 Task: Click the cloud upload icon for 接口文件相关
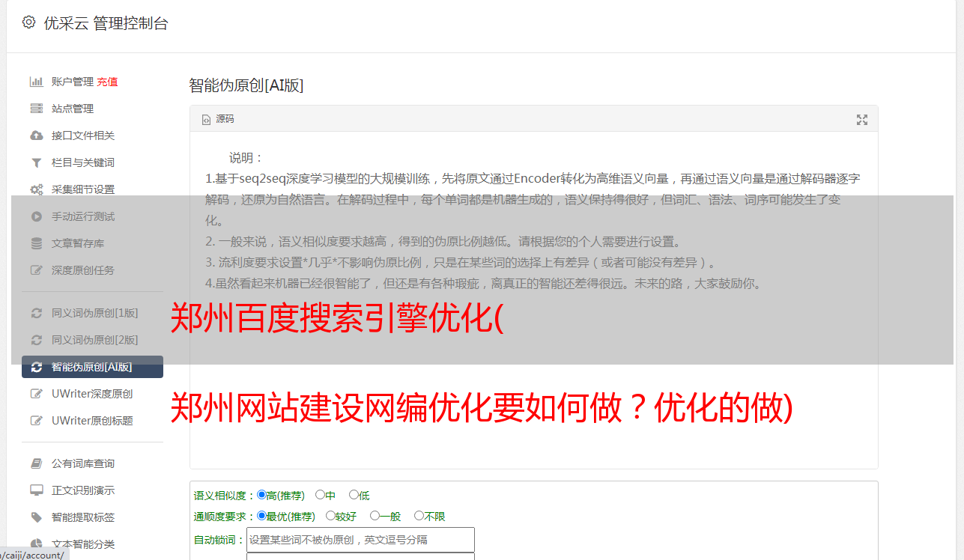pos(36,136)
